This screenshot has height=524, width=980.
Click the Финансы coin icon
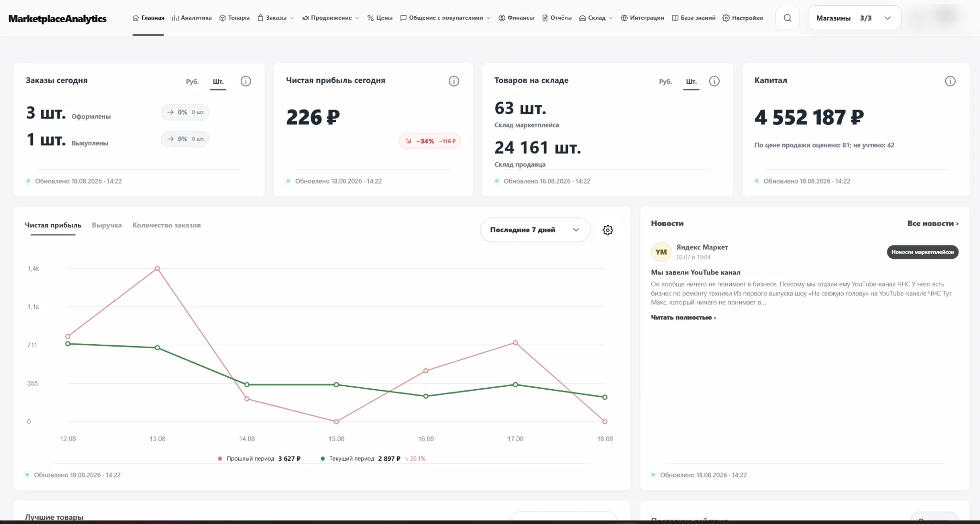(x=501, y=18)
